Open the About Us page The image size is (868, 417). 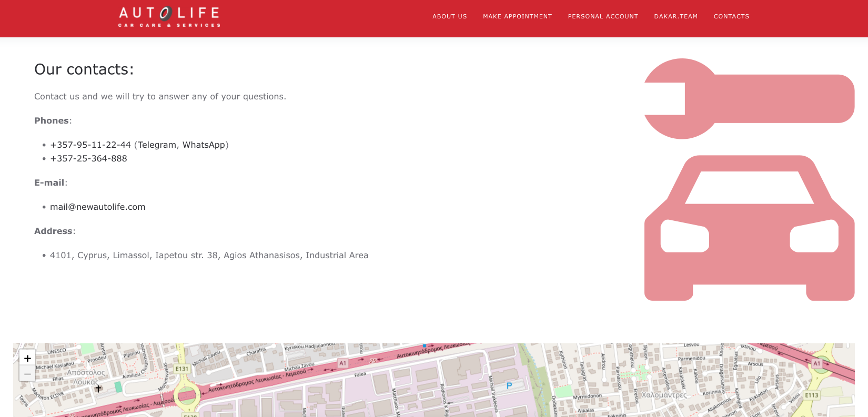click(449, 16)
